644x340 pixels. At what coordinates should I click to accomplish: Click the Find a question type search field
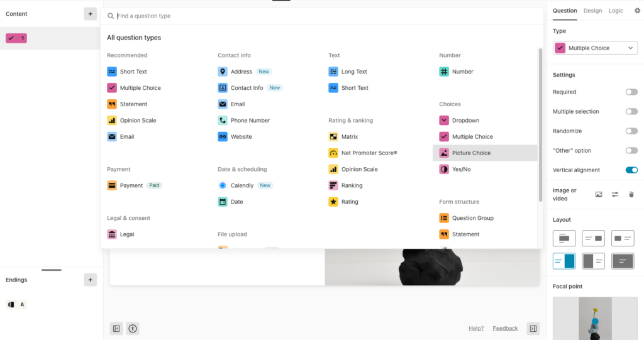321,16
